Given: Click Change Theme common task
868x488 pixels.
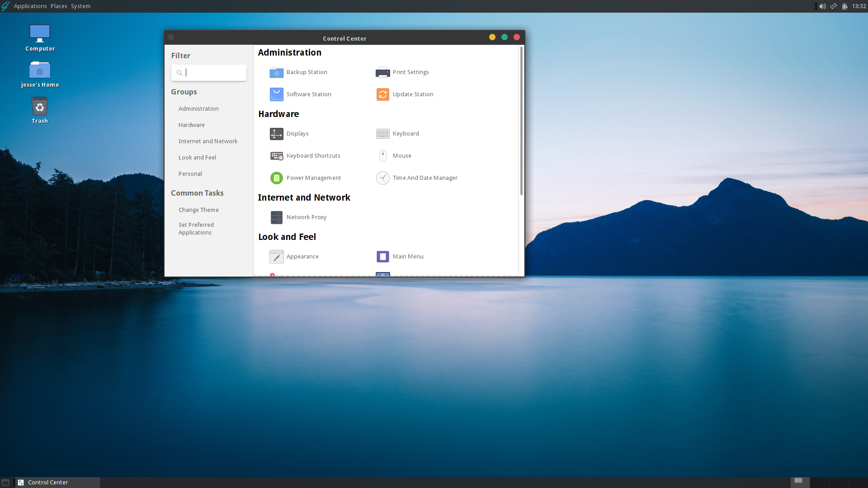Looking at the screenshot, I should 198,210.
